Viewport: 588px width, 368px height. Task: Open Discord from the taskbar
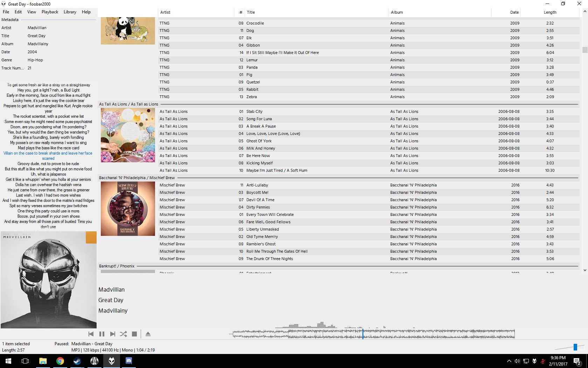[x=129, y=361]
